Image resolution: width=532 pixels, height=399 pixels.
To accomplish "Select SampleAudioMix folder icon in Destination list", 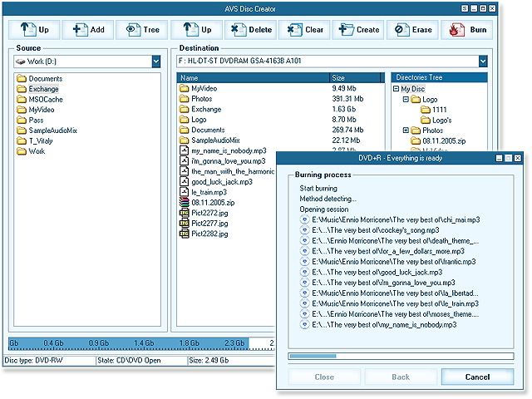I will [185, 140].
